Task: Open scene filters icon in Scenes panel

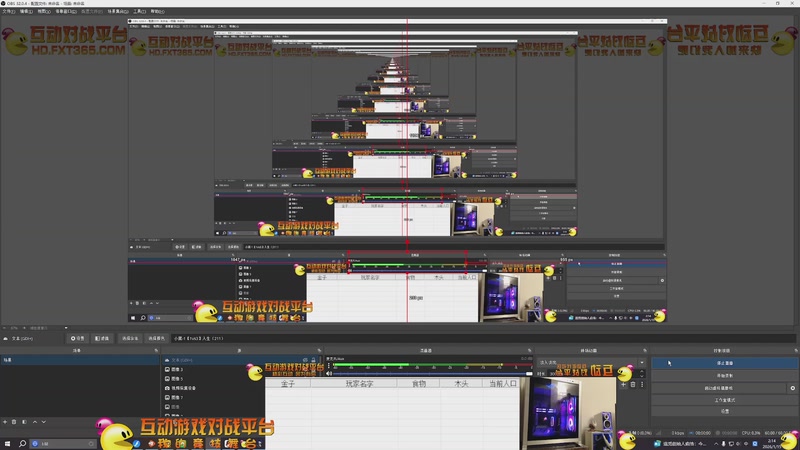Action: tap(23, 422)
